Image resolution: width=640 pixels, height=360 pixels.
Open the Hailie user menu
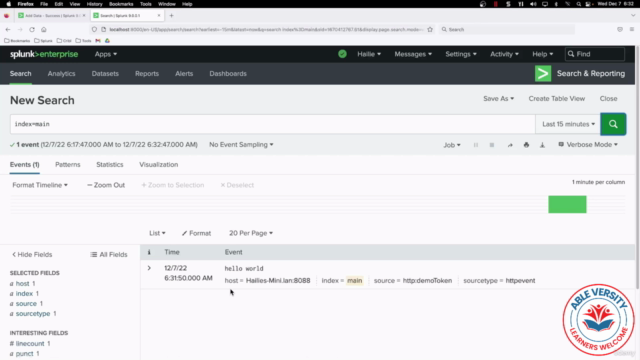tap(369, 54)
